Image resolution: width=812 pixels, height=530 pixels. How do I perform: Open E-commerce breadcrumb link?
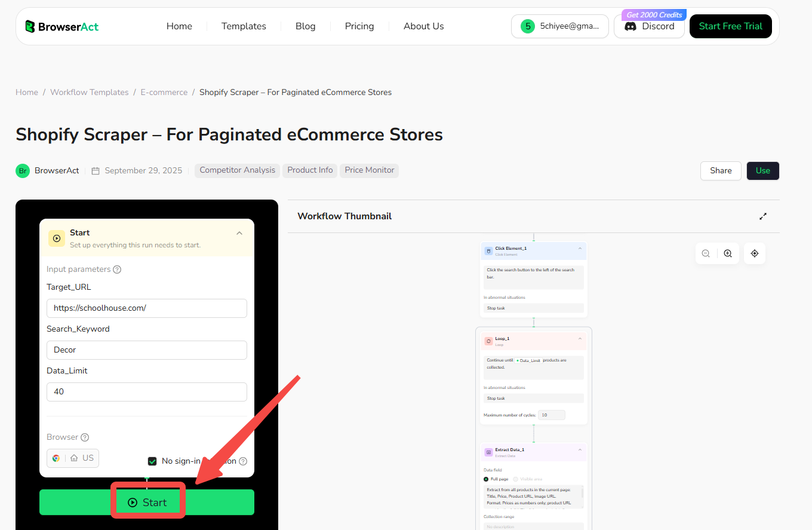pyautogui.click(x=164, y=92)
